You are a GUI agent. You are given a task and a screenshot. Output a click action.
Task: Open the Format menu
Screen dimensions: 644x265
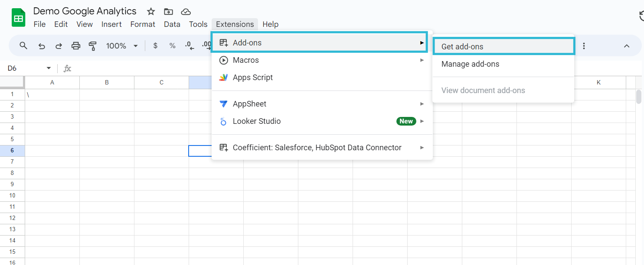[x=143, y=24]
